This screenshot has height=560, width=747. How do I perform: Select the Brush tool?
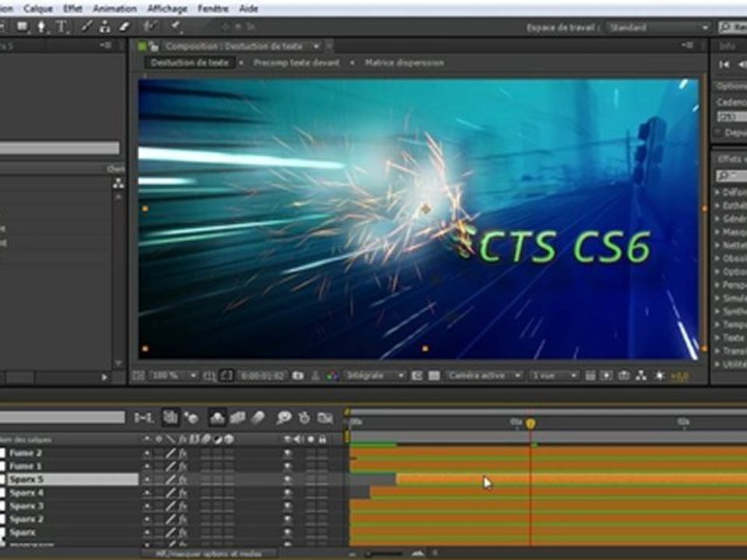(x=86, y=26)
